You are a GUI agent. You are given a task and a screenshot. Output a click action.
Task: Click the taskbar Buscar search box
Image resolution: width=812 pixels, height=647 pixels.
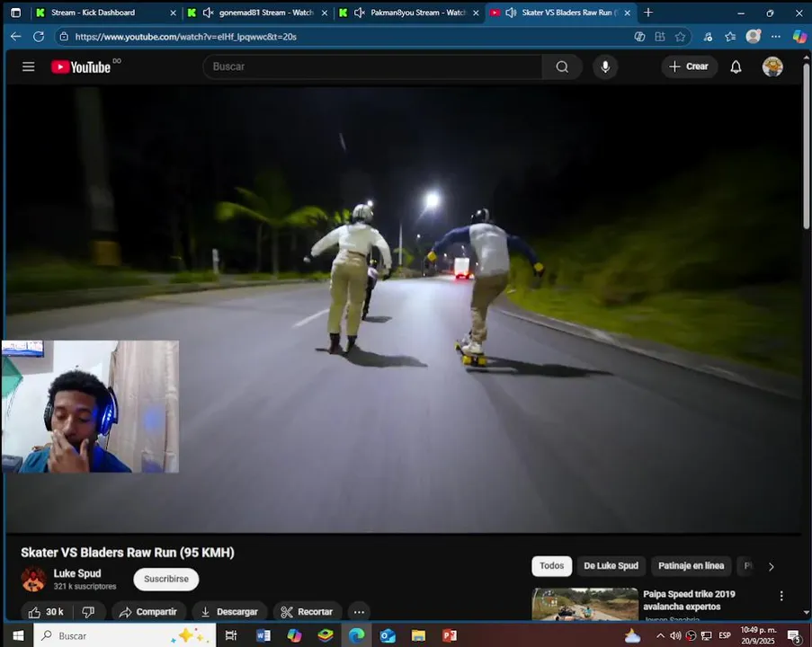(x=125, y=635)
